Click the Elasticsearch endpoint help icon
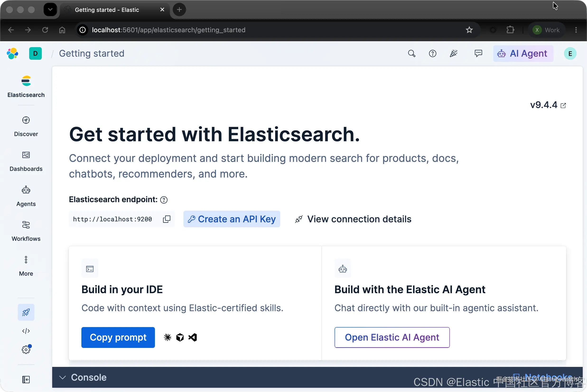The width and height of the screenshot is (587, 392). 164,200
